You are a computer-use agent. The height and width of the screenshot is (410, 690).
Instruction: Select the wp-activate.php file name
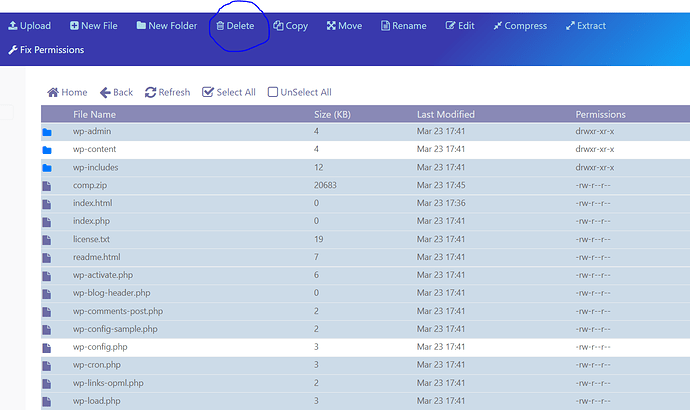coord(103,275)
